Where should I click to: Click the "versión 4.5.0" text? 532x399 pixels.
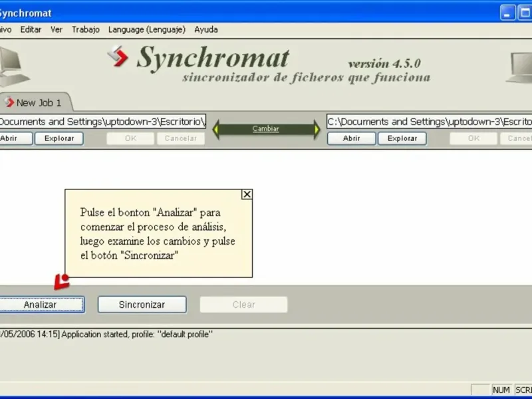click(384, 63)
